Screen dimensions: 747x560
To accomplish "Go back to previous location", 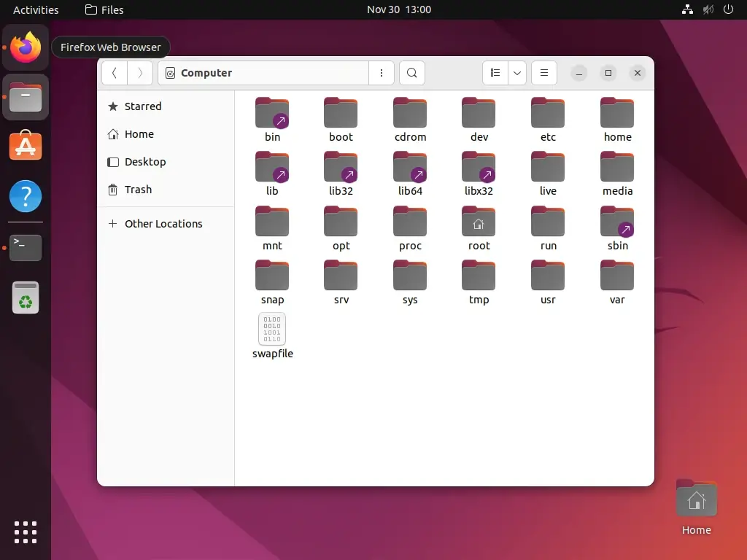I will [115, 73].
